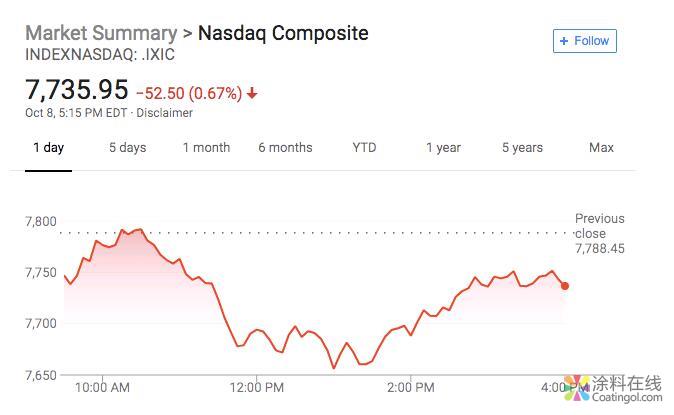Click the Follow button

tap(585, 41)
